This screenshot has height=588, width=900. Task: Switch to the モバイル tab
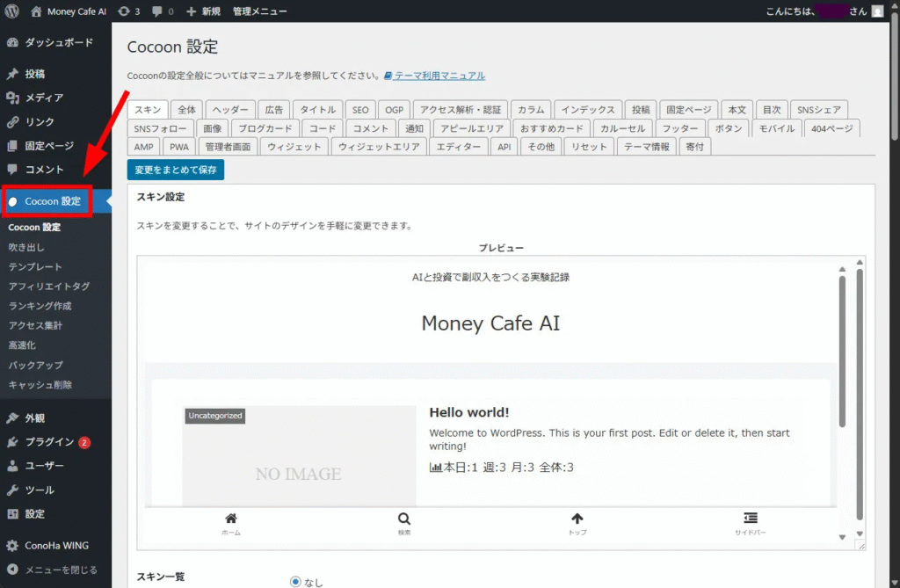[x=777, y=128]
